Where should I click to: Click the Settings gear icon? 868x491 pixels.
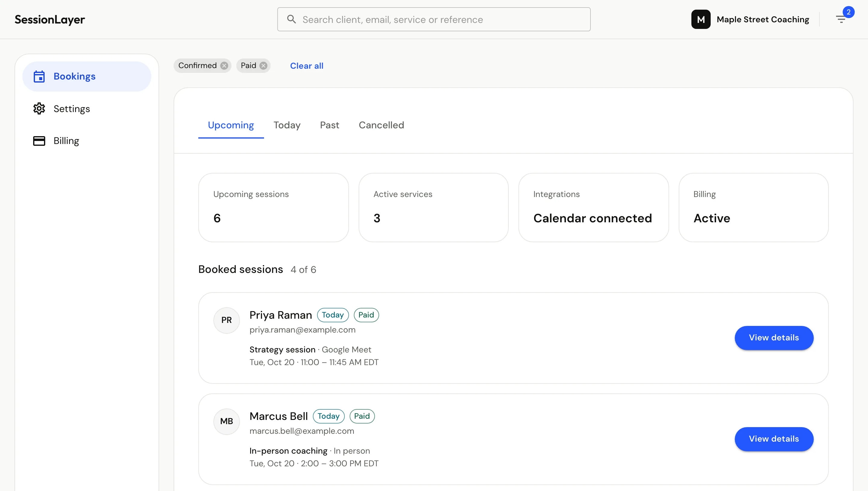pyautogui.click(x=39, y=108)
